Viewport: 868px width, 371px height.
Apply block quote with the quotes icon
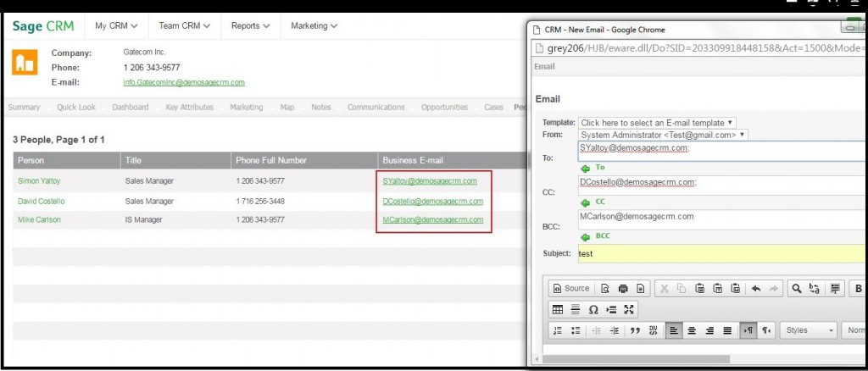636,330
